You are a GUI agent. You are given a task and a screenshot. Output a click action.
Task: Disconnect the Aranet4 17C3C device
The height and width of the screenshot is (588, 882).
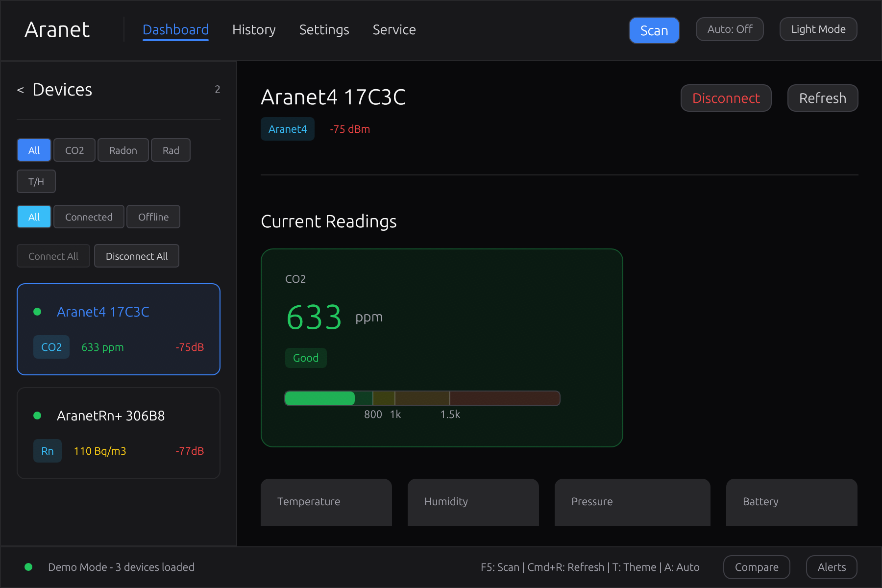click(726, 98)
